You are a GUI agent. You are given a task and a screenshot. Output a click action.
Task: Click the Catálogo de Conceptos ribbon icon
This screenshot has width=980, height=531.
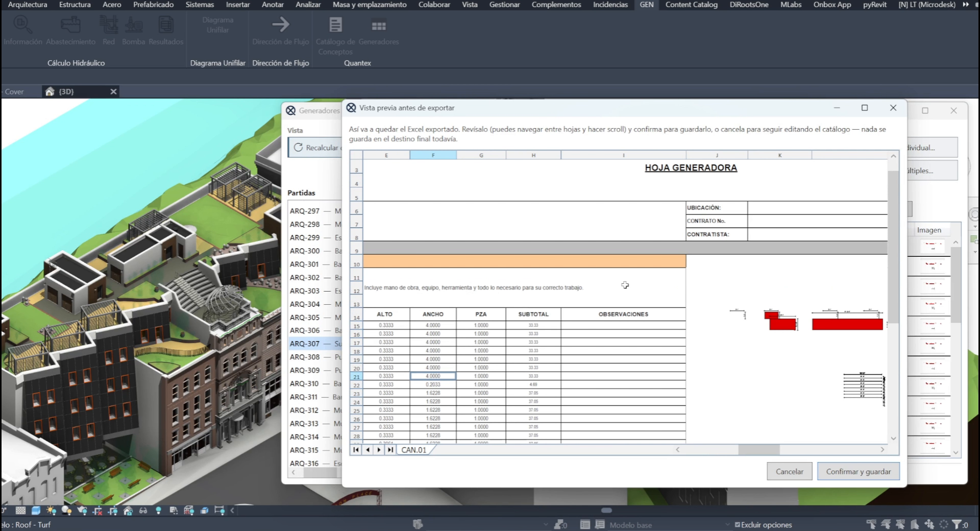click(335, 25)
